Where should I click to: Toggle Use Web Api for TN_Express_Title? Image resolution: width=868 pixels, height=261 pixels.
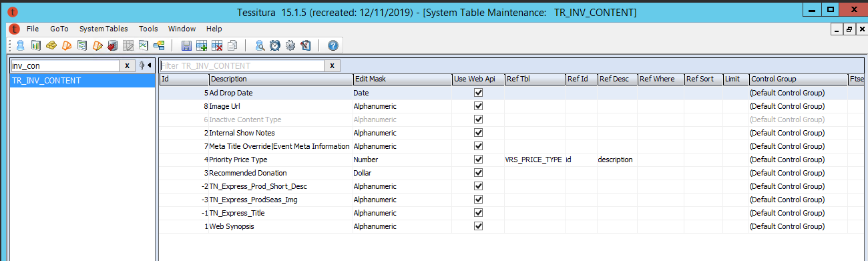(478, 213)
